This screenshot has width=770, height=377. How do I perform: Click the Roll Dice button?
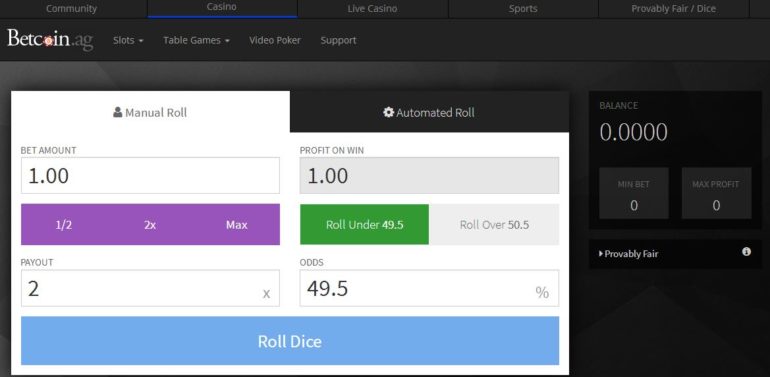290,341
